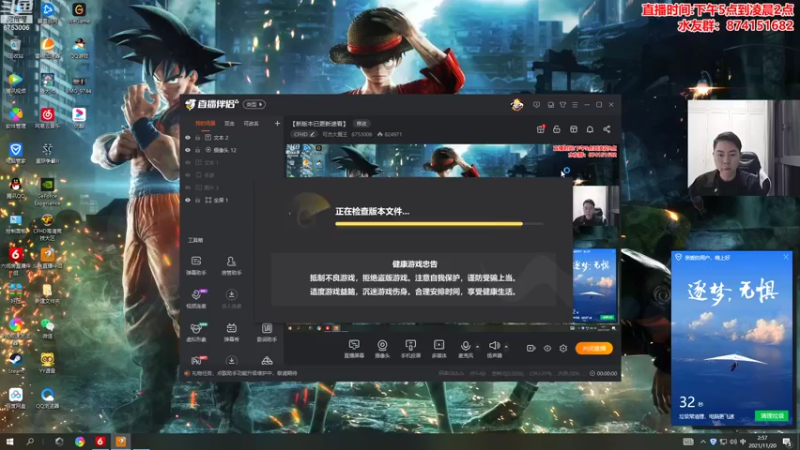This screenshot has width=800, height=450.
Task: Add a screen capture source (直播屏幕)
Action: [x=354, y=349]
